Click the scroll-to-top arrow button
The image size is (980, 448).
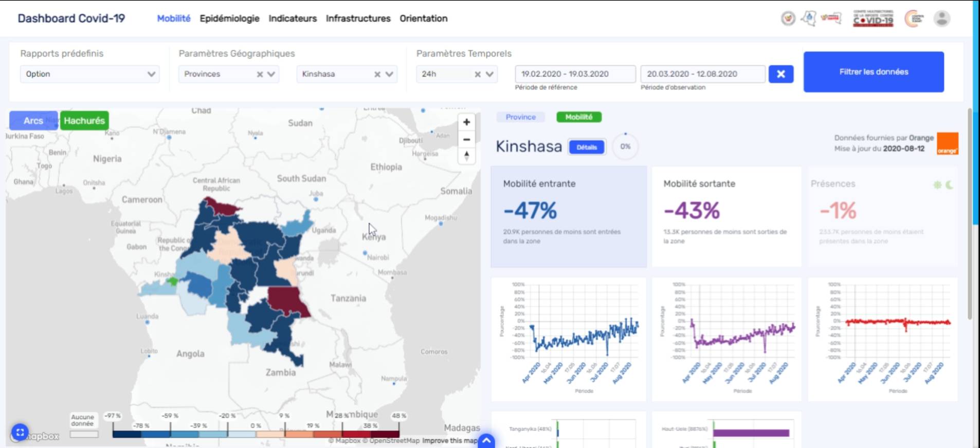pos(486,441)
